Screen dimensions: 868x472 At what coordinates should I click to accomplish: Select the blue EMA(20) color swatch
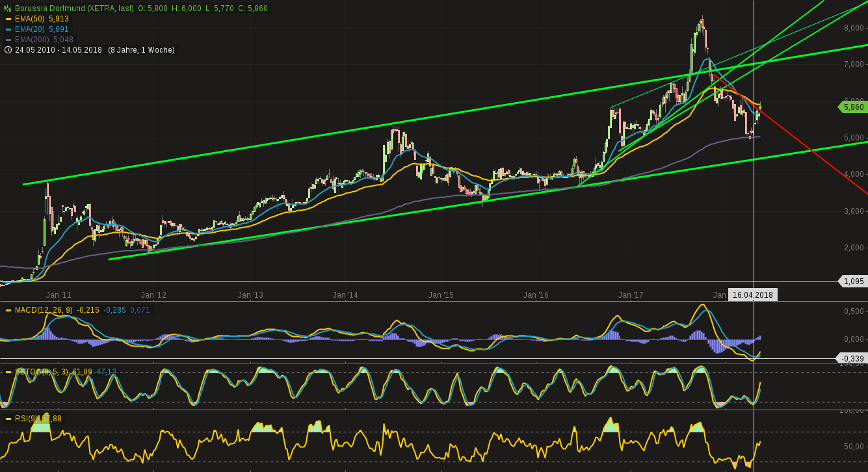click(8, 29)
